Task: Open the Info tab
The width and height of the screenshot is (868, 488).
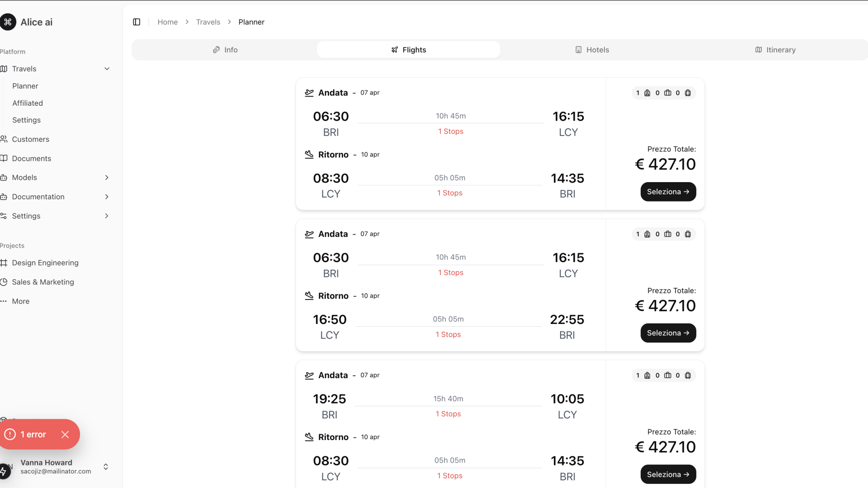Action: [x=225, y=50]
